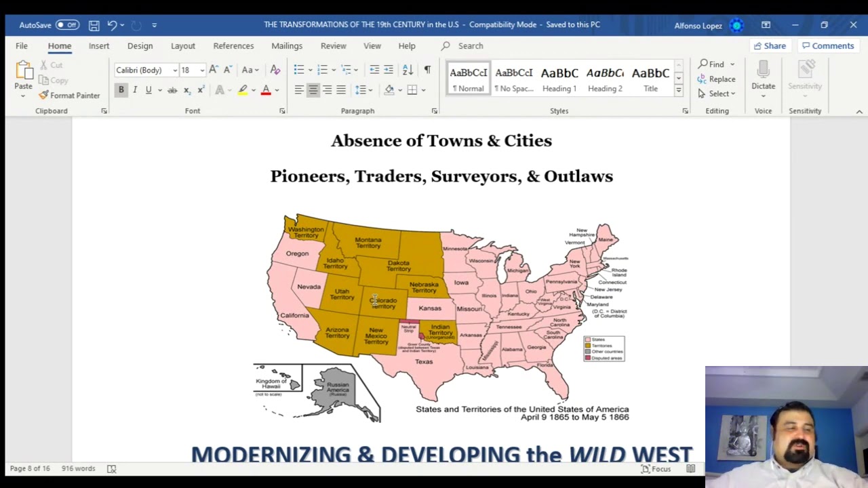This screenshot has height=488, width=868.
Task: Switch to the Layout tab
Action: click(x=182, y=46)
